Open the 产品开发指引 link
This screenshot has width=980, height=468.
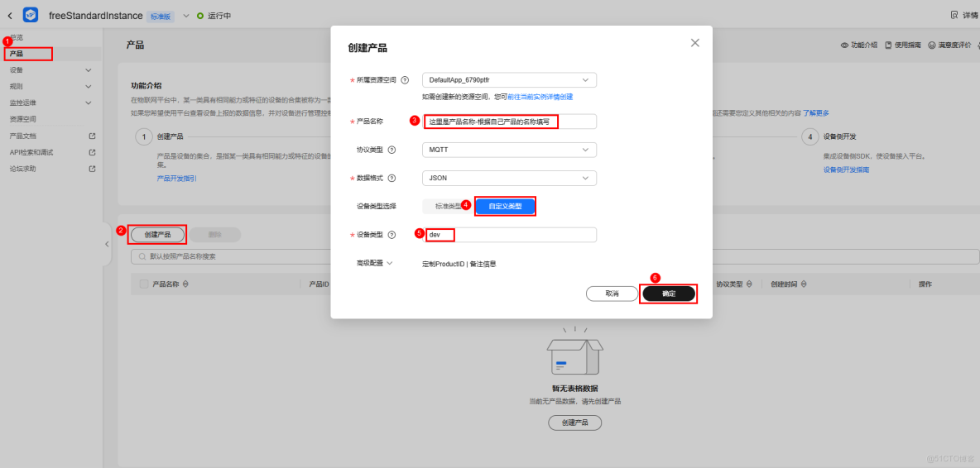(x=176, y=179)
